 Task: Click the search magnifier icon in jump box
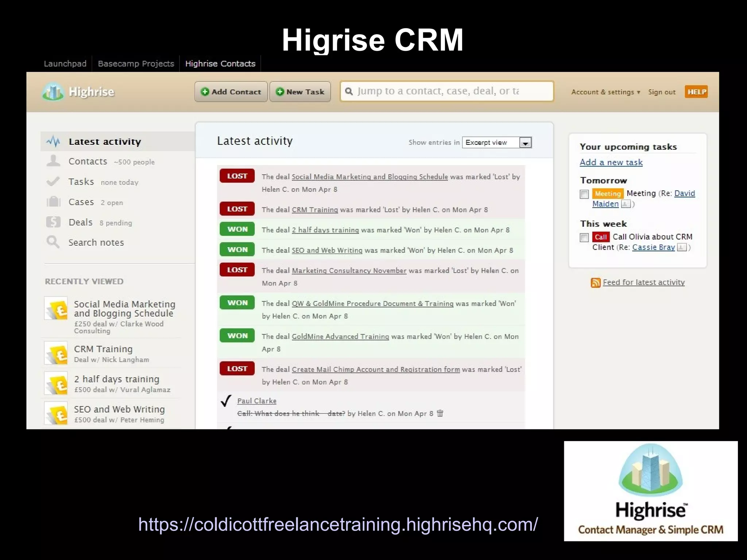pos(349,91)
